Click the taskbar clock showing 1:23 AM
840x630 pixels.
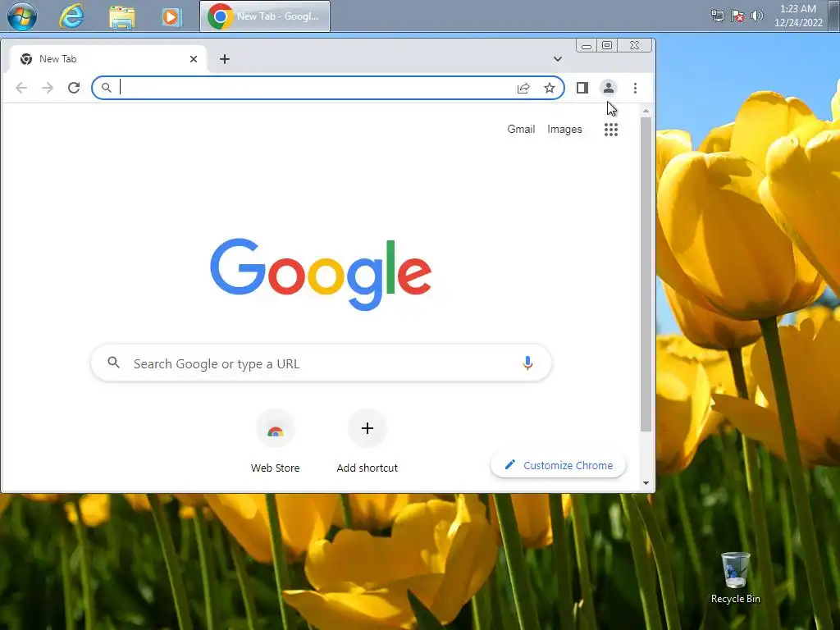pos(798,16)
